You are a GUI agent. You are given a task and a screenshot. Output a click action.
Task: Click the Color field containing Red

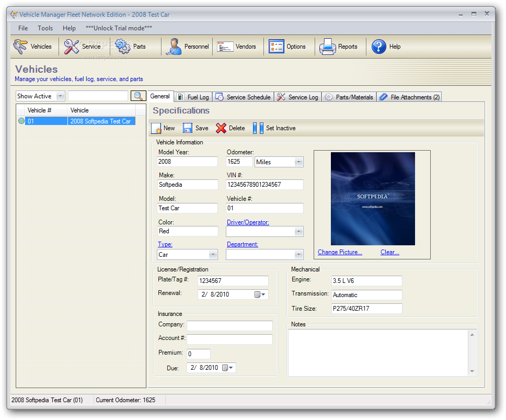tap(188, 231)
